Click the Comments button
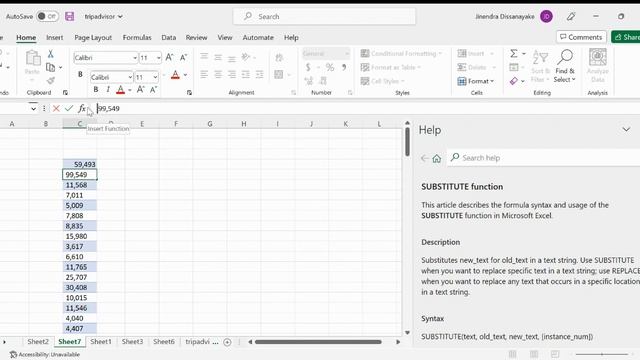Viewport: 640px width, 360px height. [581, 37]
